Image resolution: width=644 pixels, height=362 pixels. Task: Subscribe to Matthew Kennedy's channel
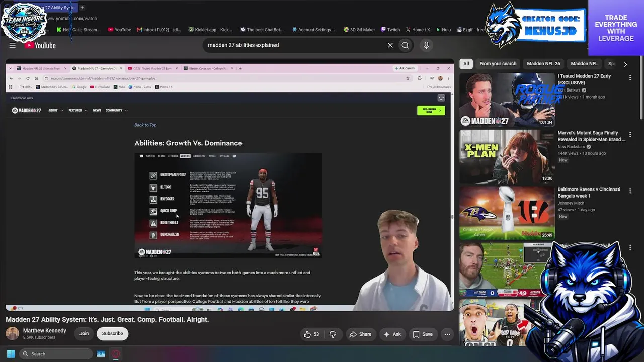click(113, 333)
